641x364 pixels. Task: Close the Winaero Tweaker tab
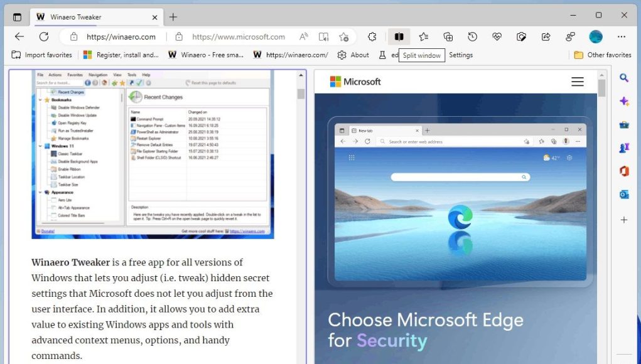(x=154, y=17)
